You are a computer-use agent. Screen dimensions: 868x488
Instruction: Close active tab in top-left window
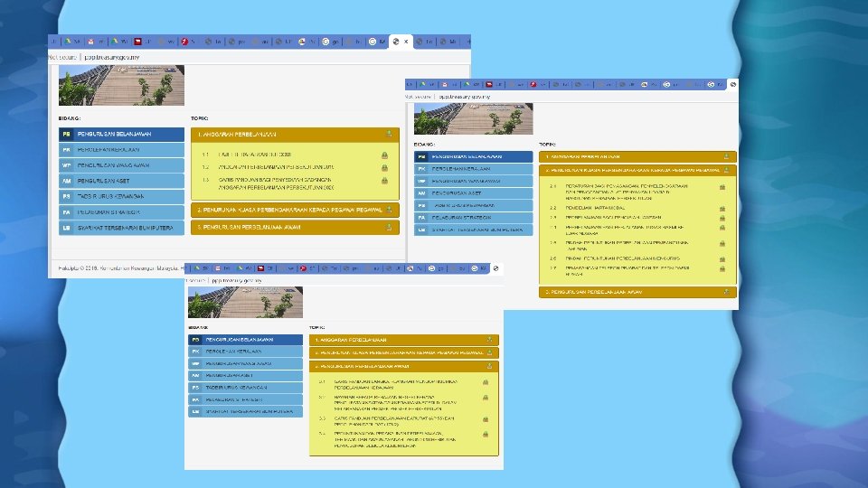click(x=406, y=42)
